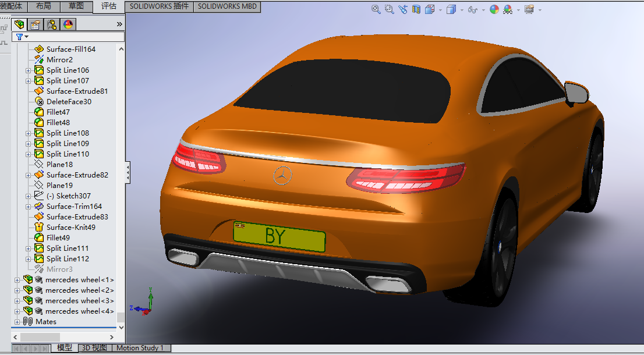The image size is (644, 355).
Task: Click the suppressed Mirror3 feature icon
Action: (x=39, y=269)
